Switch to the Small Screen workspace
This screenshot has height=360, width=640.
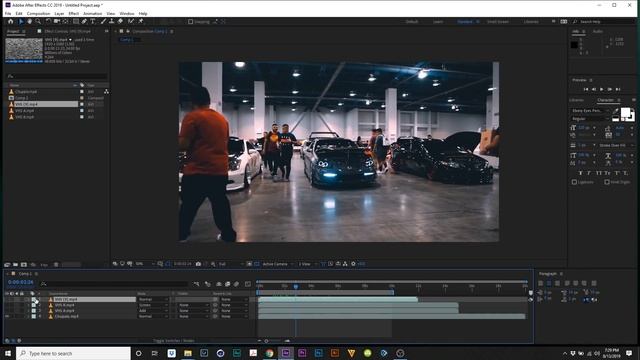click(x=498, y=22)
